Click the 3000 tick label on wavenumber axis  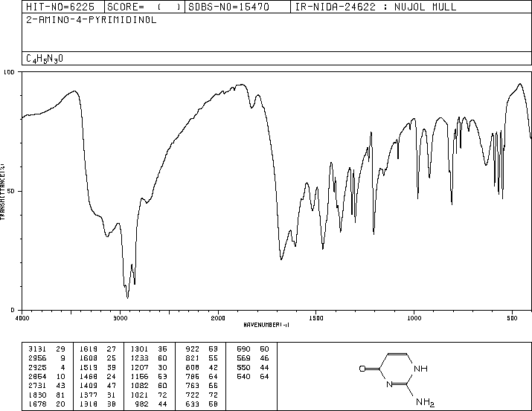point(120,318)
